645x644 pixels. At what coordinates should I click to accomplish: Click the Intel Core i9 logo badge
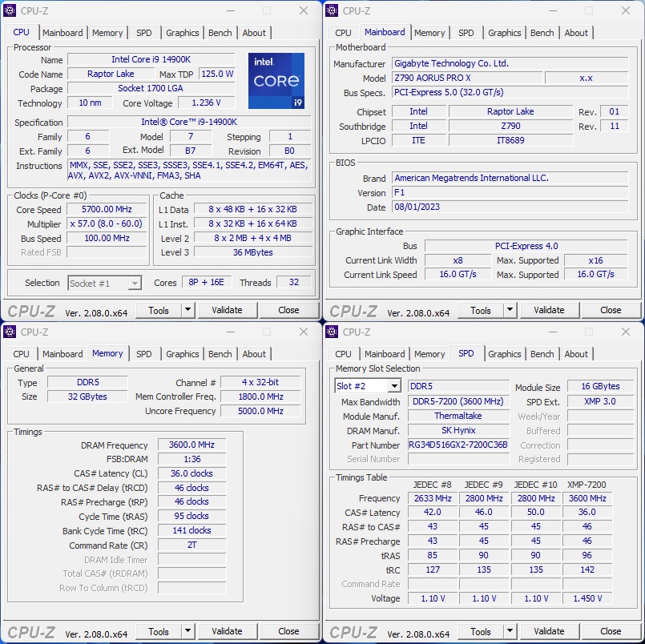pyautogui.click(x=276, y=81)
